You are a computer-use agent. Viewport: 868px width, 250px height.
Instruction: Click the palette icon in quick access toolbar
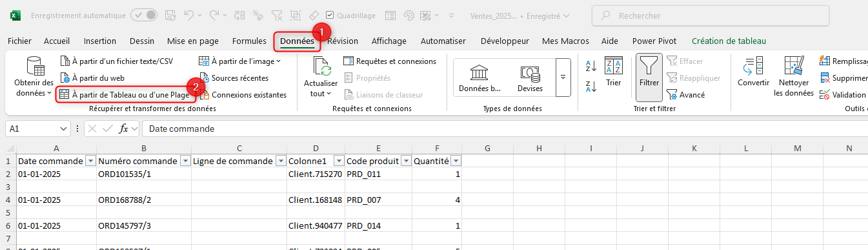point(409,16)
